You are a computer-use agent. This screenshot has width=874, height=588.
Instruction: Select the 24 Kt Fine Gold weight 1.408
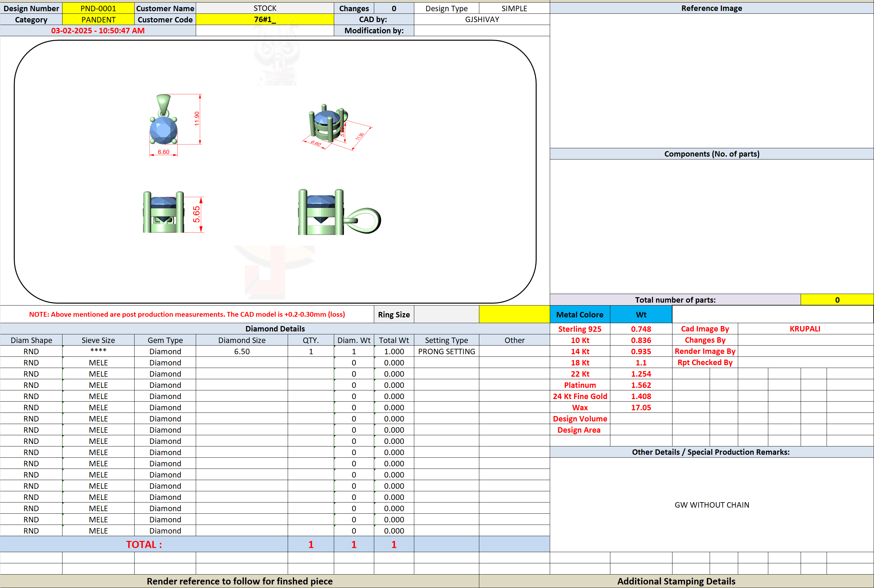(641, 396)
